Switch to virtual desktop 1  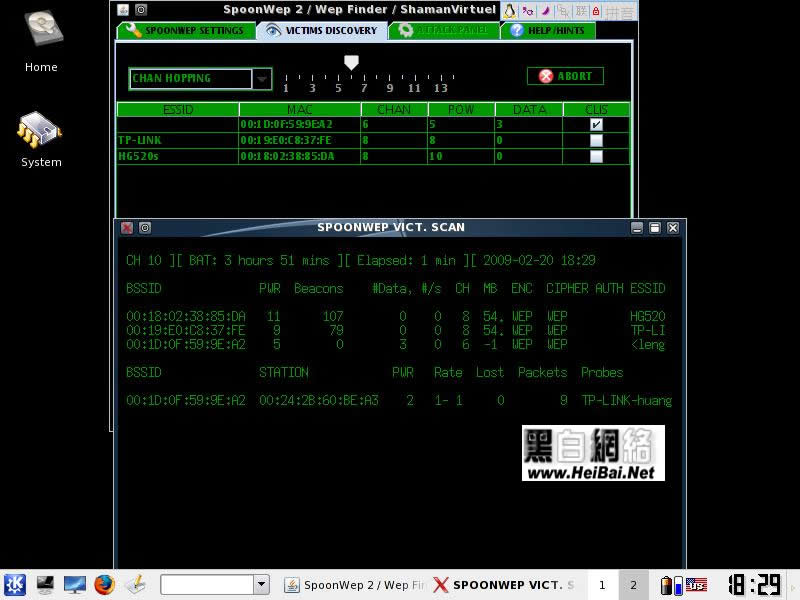point(602,585)
